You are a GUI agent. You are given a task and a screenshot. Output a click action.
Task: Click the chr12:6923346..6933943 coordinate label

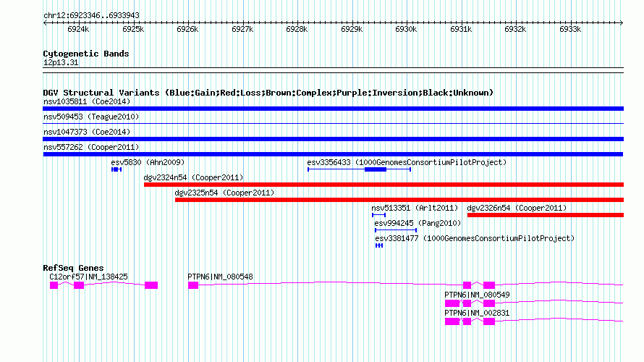[x=91, y=16]
